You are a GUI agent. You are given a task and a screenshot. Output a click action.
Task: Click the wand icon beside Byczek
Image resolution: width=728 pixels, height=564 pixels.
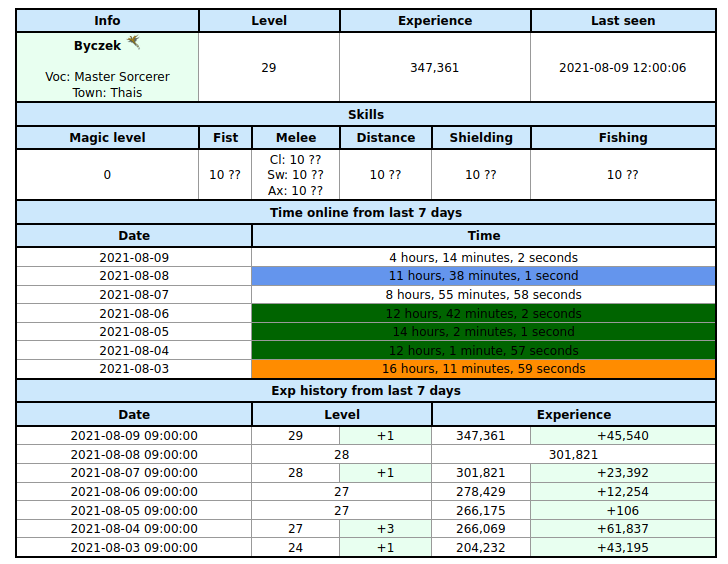133,43
